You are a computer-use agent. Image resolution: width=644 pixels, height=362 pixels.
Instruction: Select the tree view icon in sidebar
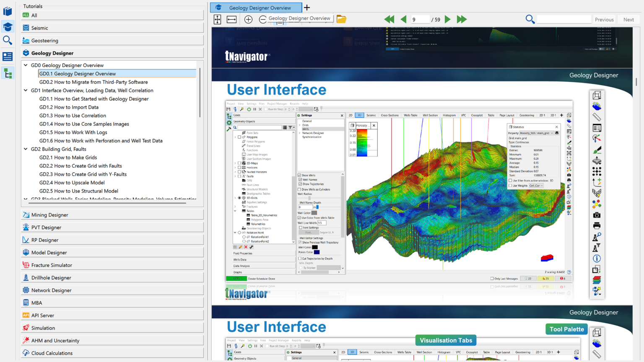pyautogui.click(x=8, y=74)
